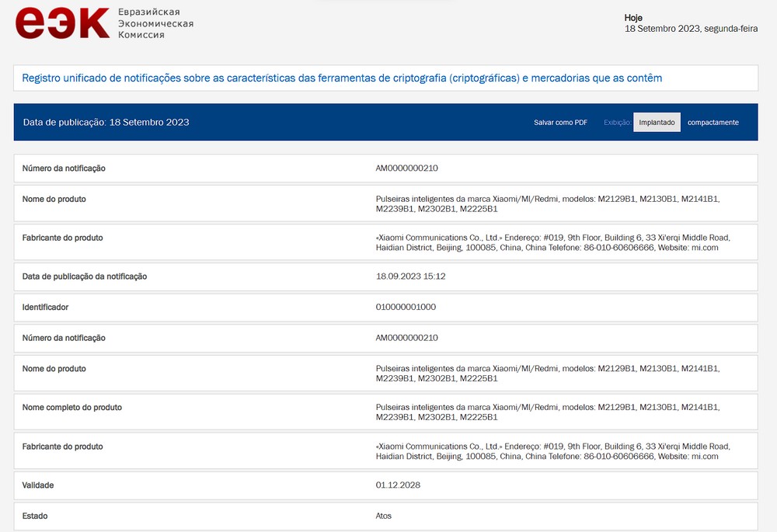Select the Atos status value
Viewport: 777px width, 532px height.
click(x=384, y=516)
